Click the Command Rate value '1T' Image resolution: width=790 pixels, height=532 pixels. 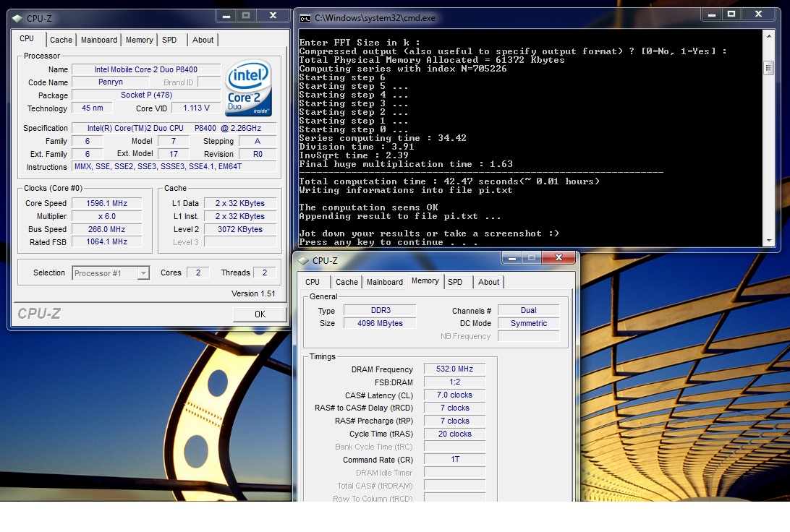click(x=455, y=459)
